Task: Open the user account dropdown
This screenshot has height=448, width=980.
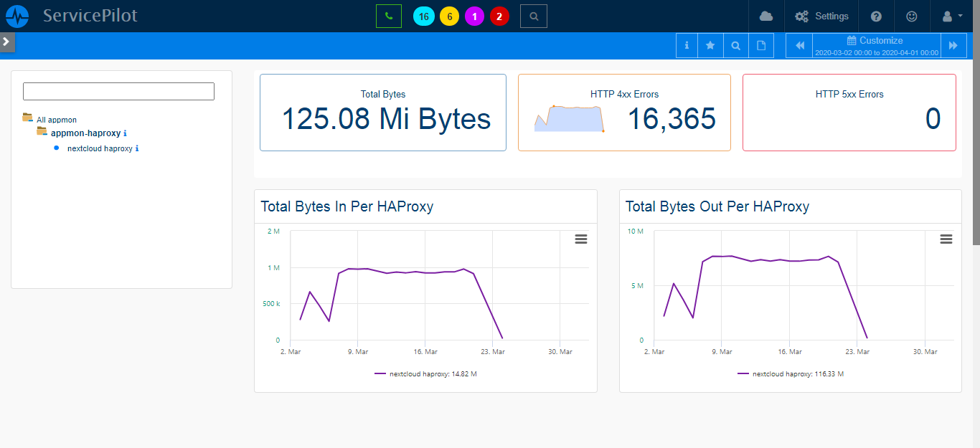Action: coord(951,16)
